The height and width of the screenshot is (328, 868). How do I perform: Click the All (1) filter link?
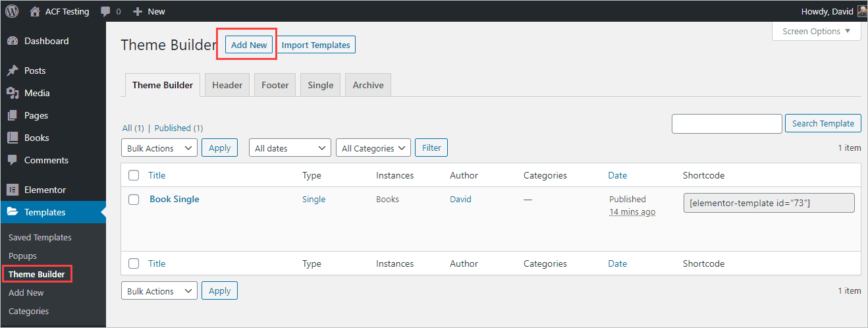133,128
